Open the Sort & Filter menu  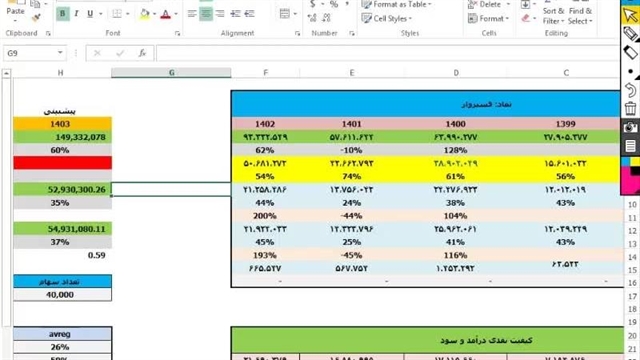553,16
